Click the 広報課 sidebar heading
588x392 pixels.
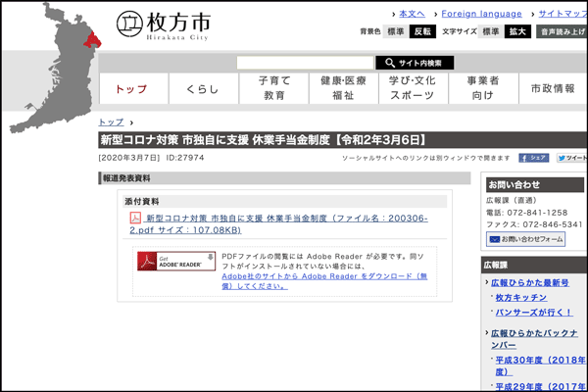(x=495, y=265)
